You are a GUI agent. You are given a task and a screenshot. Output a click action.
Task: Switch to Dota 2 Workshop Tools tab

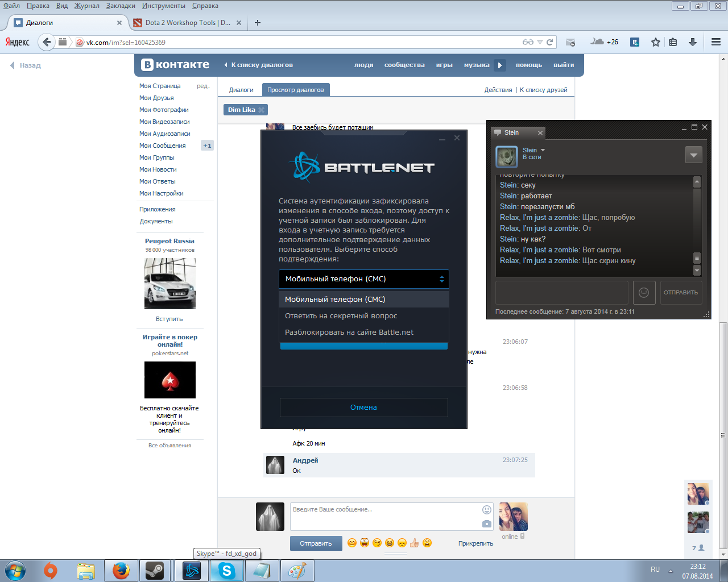[x=187, y=23]
